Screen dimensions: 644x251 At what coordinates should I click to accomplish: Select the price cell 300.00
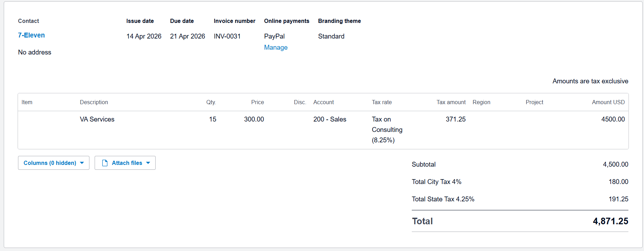pos(254,119)
